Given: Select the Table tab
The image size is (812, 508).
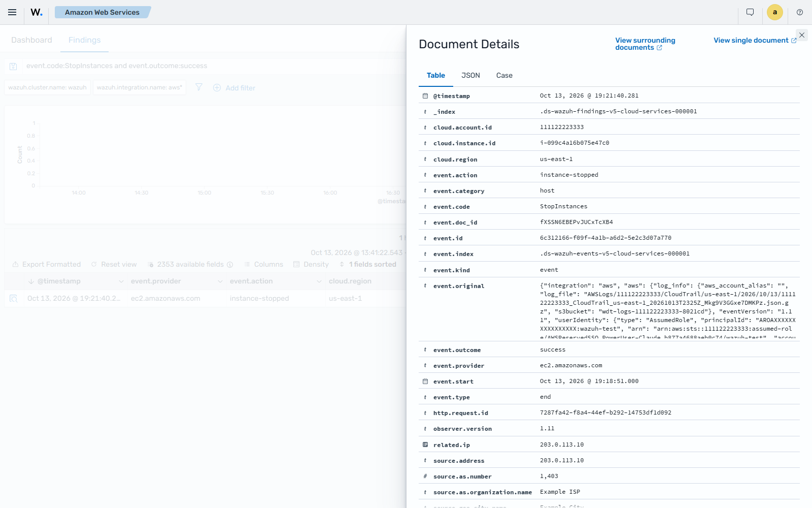Looking at the screenshot, I should pyautogui.click(x=436, y=75).
